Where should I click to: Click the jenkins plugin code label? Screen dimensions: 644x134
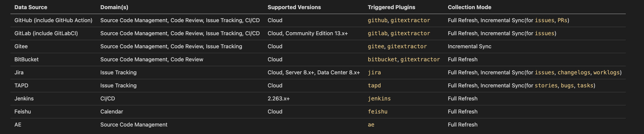pyautogui.click(x=379, y=98)
